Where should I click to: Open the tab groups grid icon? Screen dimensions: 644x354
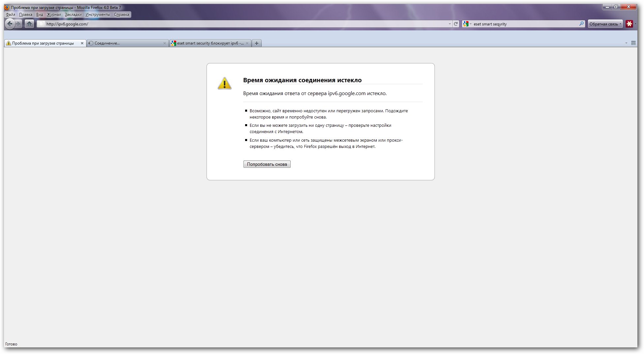click(633, 43)
